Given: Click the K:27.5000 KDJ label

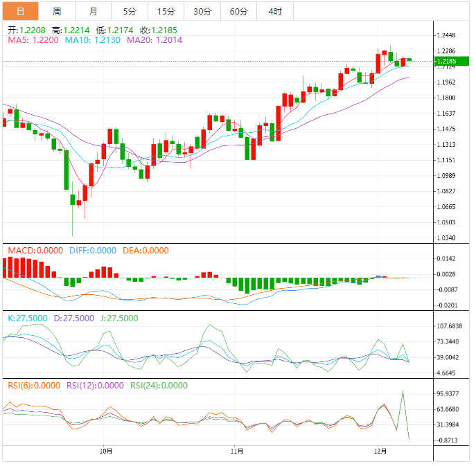Looking at the screenshot, I should pyautogui.click(x=27, y=319).
